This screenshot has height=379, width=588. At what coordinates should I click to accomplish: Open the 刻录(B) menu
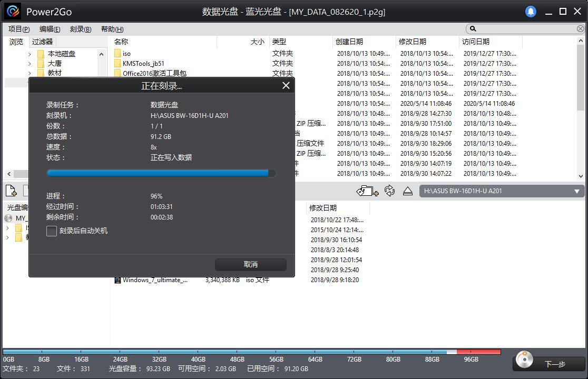tap(81, 29)
